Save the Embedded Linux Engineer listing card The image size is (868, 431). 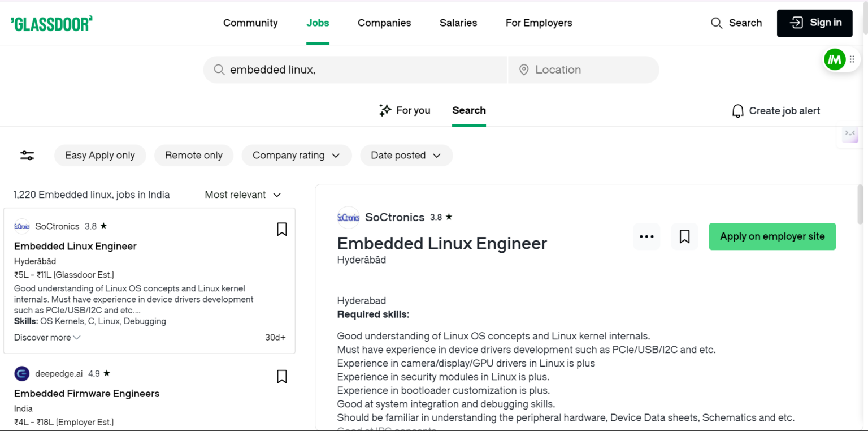pyautogui.click(x=281, y=229)
